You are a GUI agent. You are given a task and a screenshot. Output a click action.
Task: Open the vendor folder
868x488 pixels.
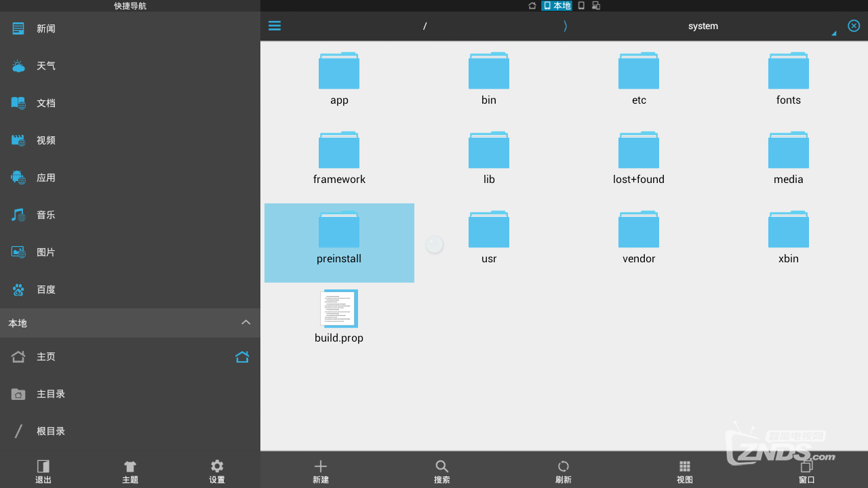[x=639, y=238]
